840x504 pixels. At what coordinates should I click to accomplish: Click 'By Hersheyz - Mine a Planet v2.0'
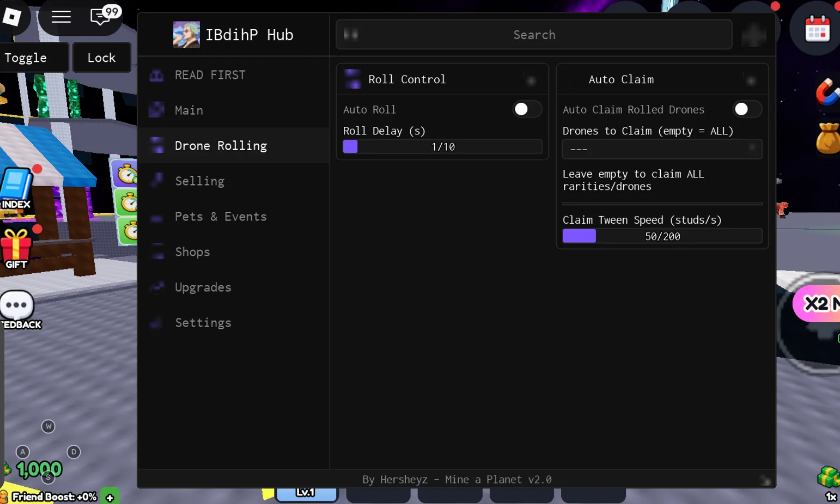pyautogui.click(x=457, y=479)
